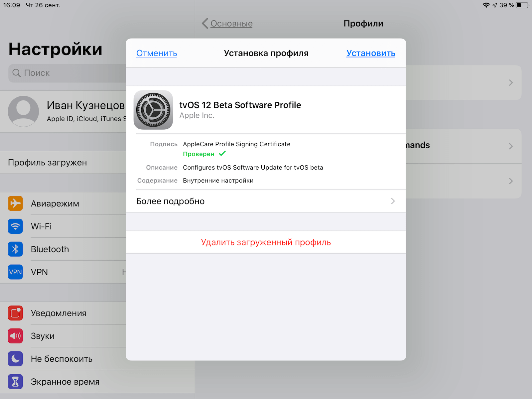Tap the Bluetooth settings icon
The image size is (532, 399).
pos(15,249)
